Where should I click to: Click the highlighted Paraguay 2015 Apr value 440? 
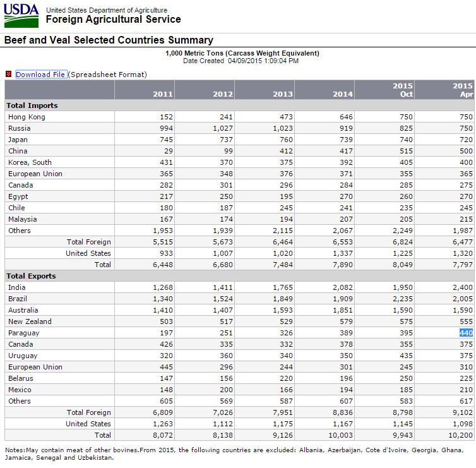point(465,333)
